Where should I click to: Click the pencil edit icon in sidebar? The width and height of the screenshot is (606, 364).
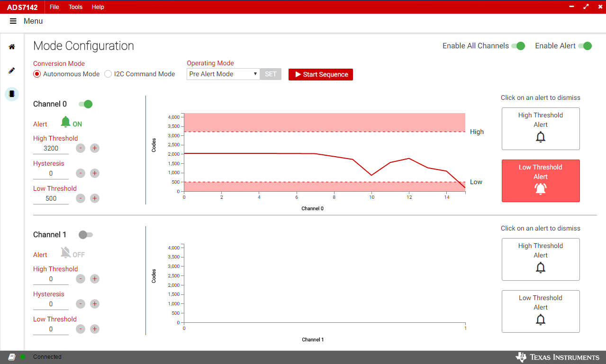(x=12, y=71)
